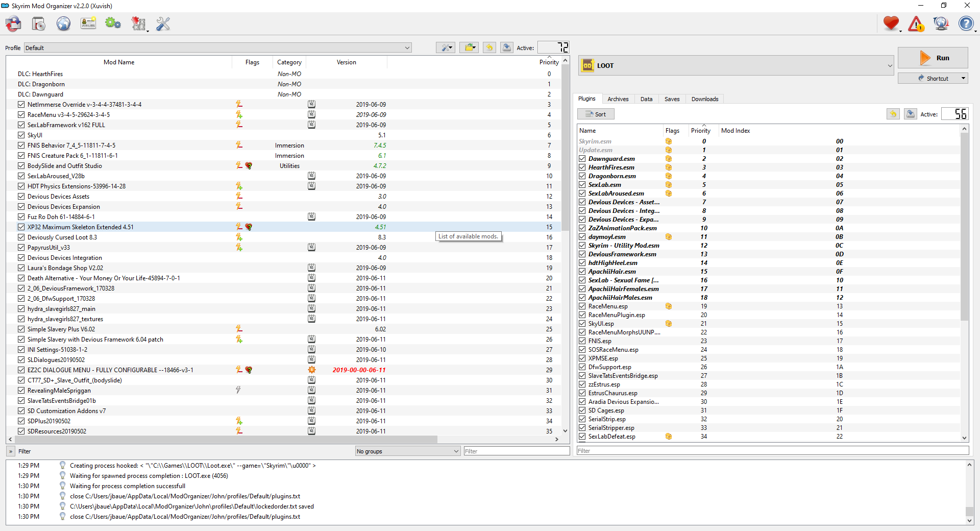Click the flag icon next to SkyUI.esp plugin
The height and width of the screenshot is (531, 980).
pyautogui.click(x=669, y=324)
